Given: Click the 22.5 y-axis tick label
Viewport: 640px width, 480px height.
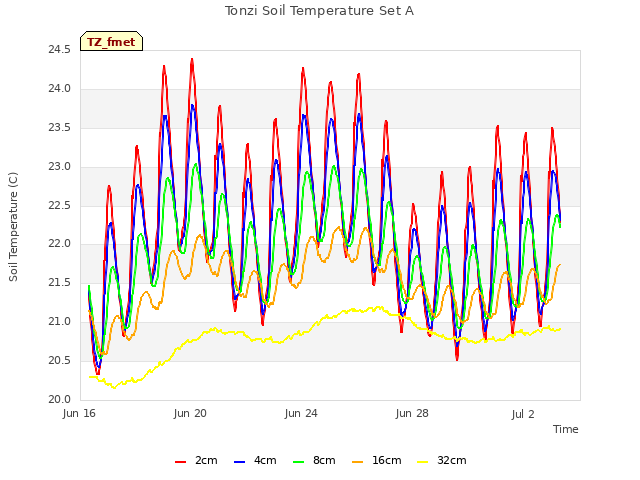Looking at the screenshot, I should point(60,205).
